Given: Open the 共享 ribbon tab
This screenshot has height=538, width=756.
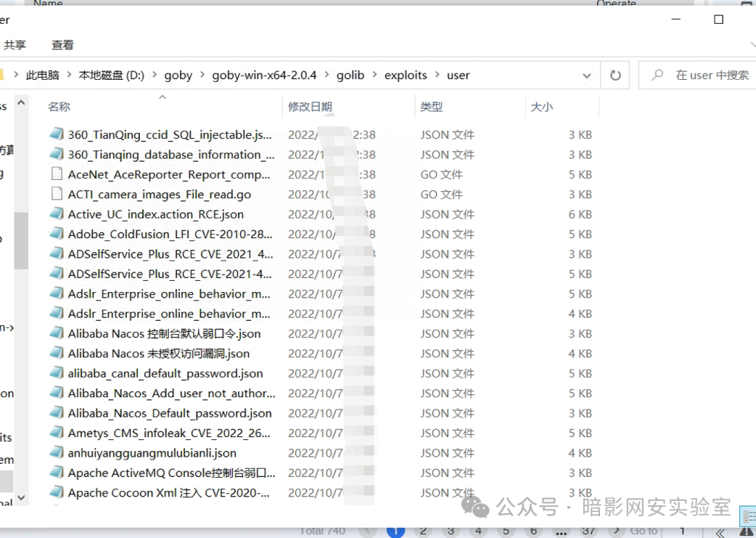Looking at the screenshot, I should click(x=15, y=45).
